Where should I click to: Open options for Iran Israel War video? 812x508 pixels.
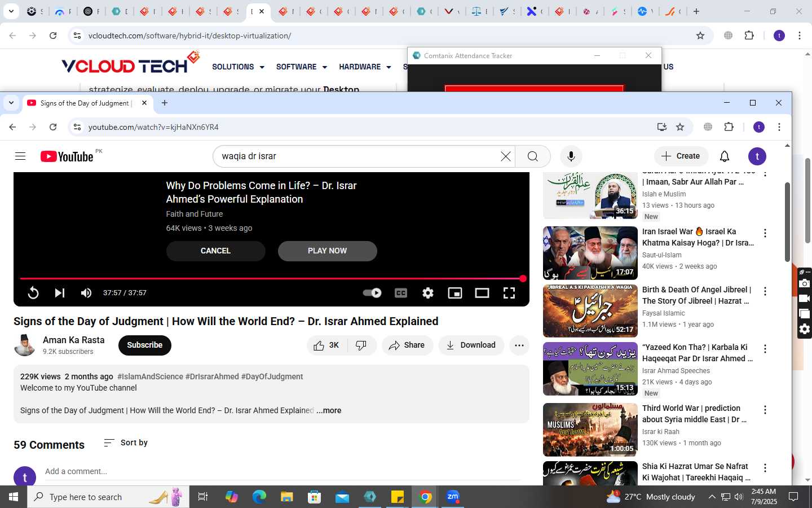pyautogui.click(x=765, y=233)
